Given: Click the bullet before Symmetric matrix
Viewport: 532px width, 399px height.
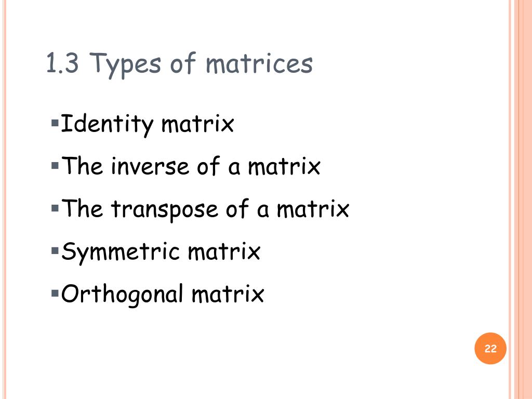Looking at the screenshot, I should (x=55, y=251).
